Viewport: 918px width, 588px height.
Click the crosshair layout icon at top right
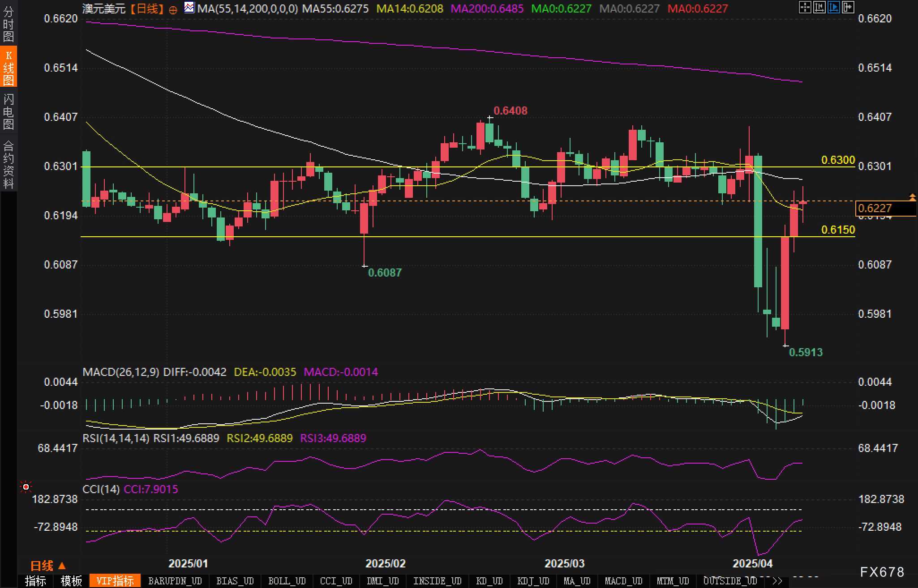(805, 7)
